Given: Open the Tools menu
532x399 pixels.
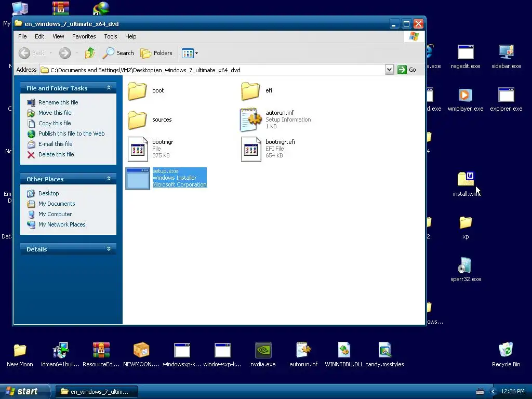Looking at the screenshot, I should (x=111, y=36).
